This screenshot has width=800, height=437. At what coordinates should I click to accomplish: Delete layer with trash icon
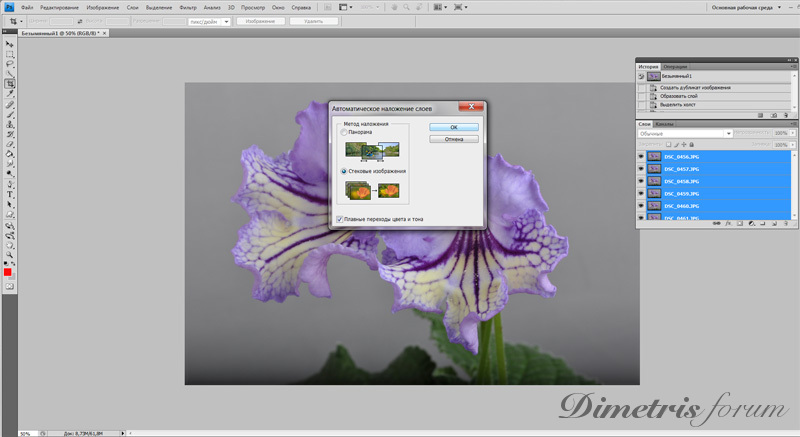tap(786, 223)
